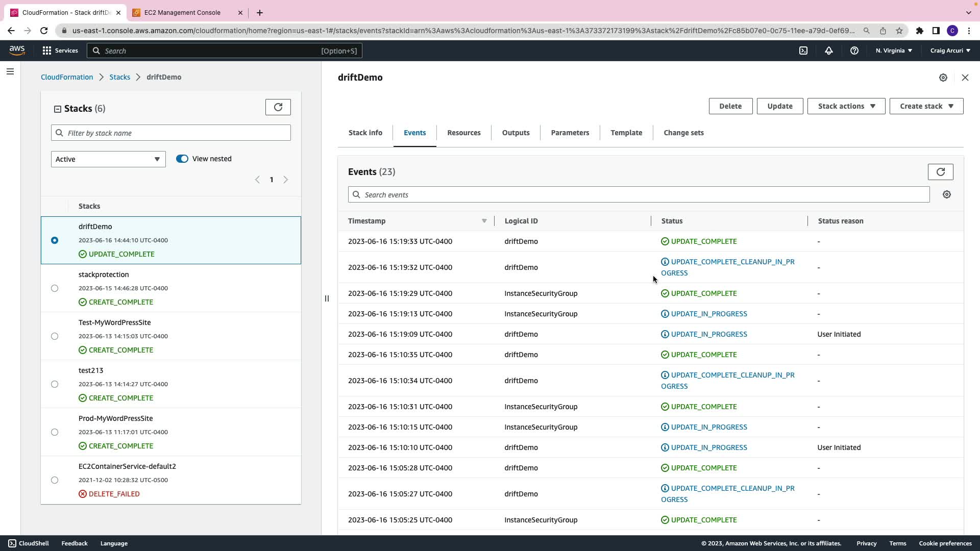Click the Delete stack button

point(730,106)
